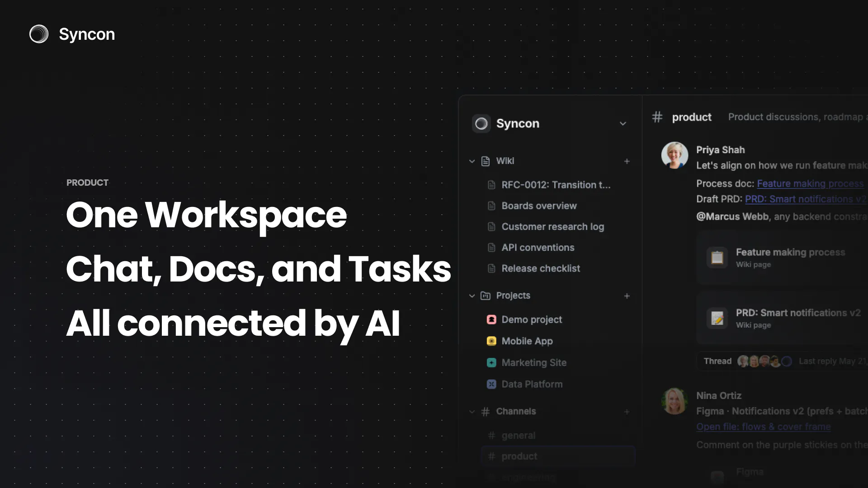Open the Syncon workspace switcher dropdown
The width and height of the screenshot is (868, 488).
click(623, 123)
